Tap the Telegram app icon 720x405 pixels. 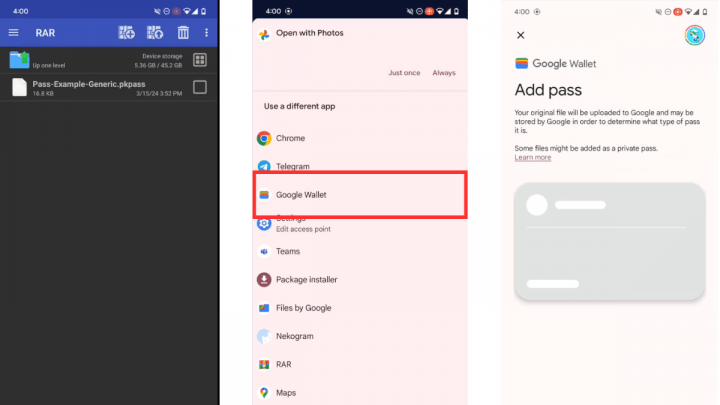pos(264,166)
